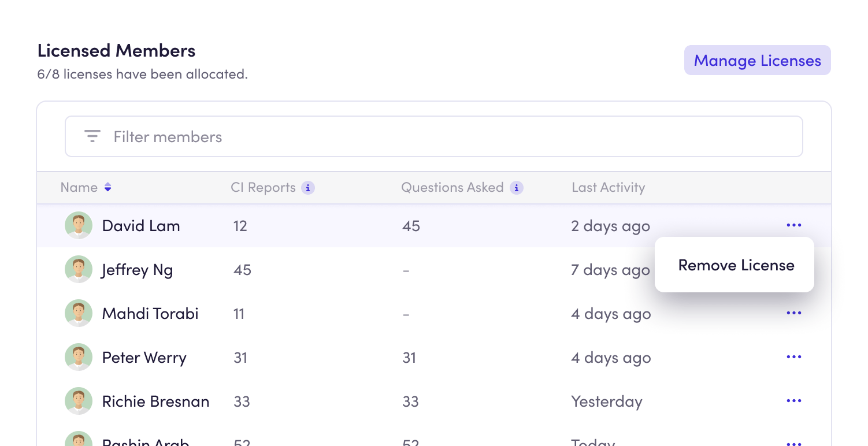Click the Questions Asked column header label

(452, 188)
